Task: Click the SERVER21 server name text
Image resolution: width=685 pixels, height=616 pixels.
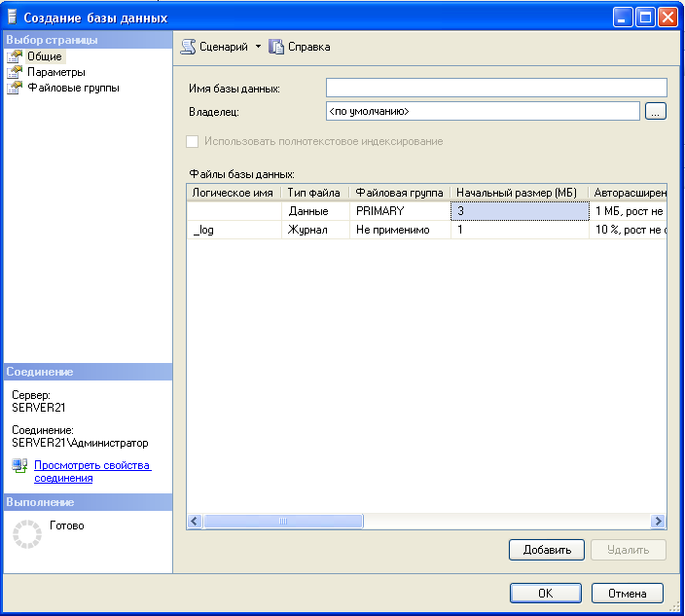Action: pyautogui.click(x=39, y=408)
